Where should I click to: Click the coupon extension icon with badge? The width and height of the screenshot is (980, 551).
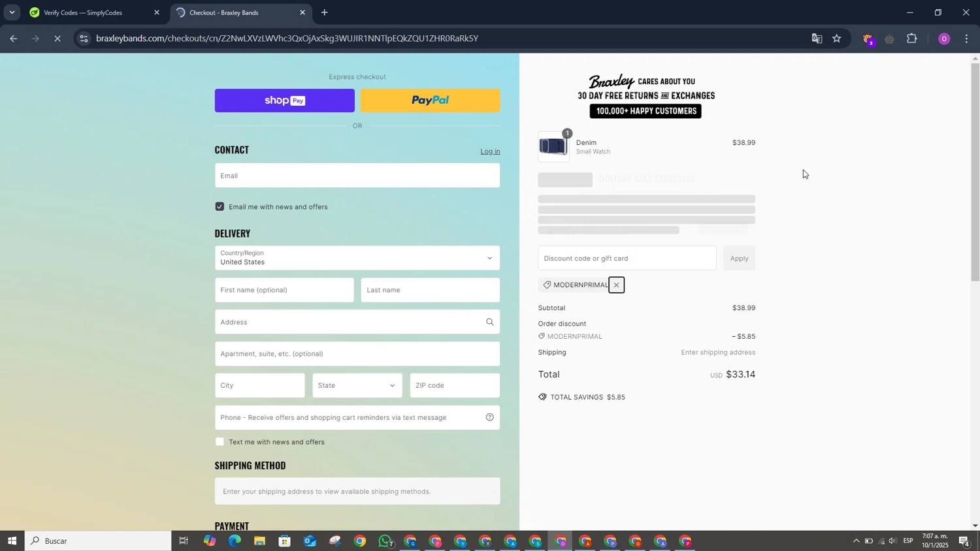pos(868,39)
